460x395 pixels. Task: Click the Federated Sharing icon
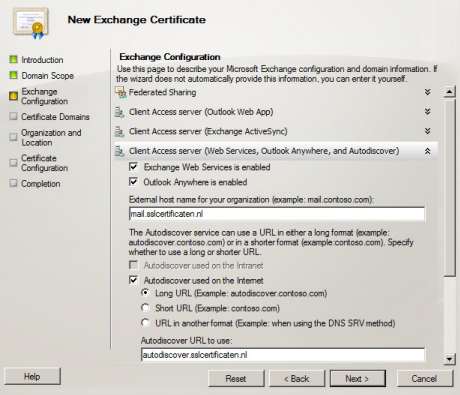pos(120,92)
